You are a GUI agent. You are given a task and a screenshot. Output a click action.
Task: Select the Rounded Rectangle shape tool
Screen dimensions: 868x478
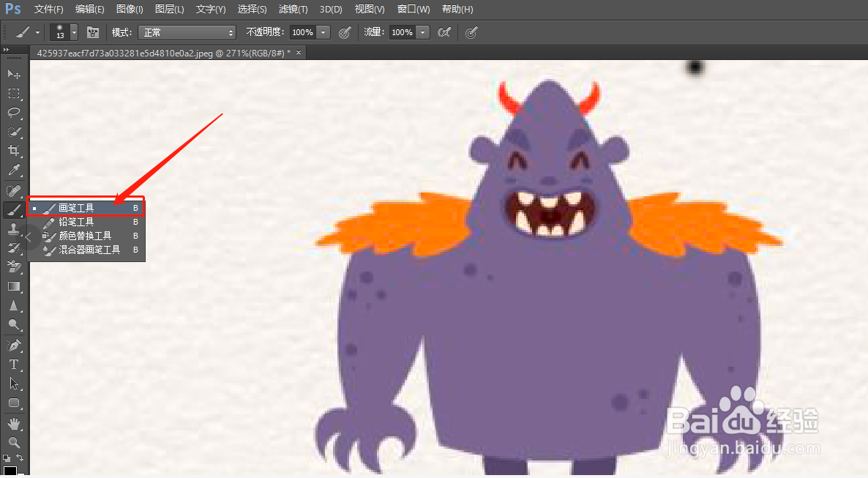pyautogui.click(x=14, y=403)
